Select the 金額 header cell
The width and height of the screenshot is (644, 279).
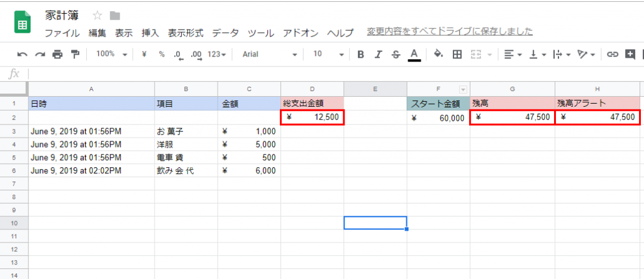point(249,104)
